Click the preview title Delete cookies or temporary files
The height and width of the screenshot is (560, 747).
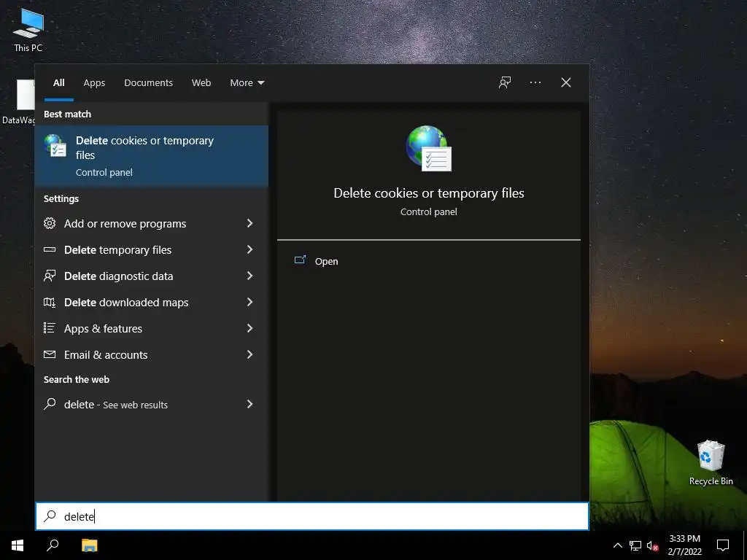click(429, 192)
